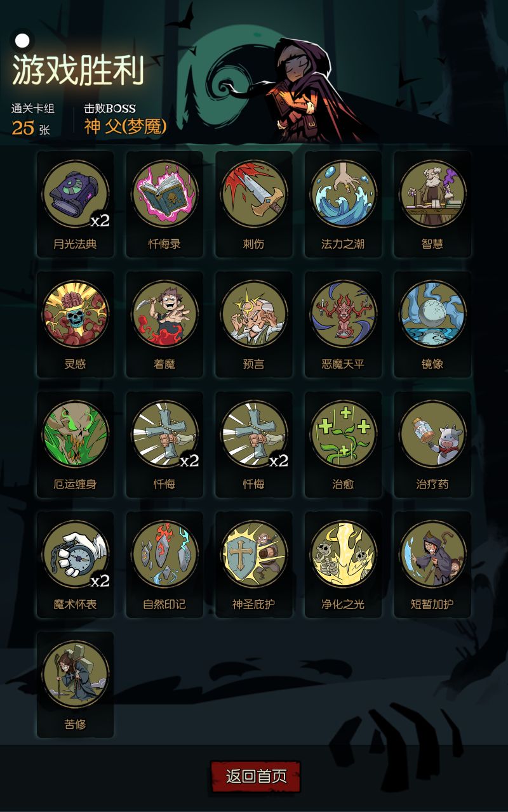
Task: Click the 净化之光 light card
Action: [343, 565]
